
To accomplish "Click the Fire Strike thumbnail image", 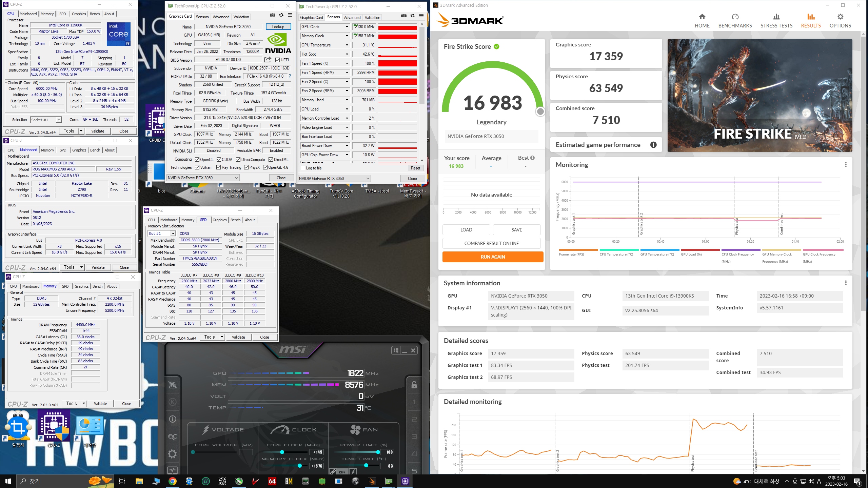I will point(760,95).
